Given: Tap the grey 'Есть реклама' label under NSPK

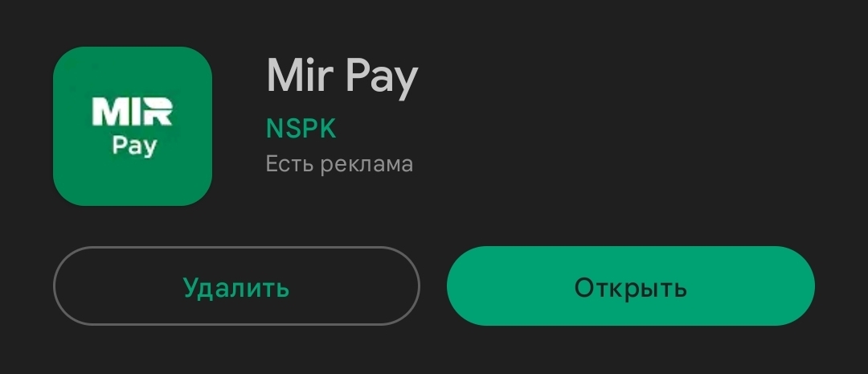Looking at the screenshot, I should coord(339,164).
